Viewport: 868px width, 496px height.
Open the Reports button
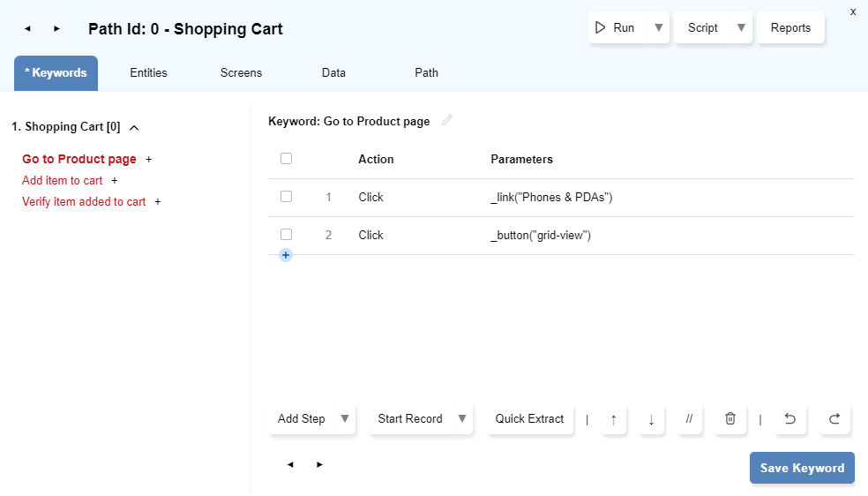790,28
